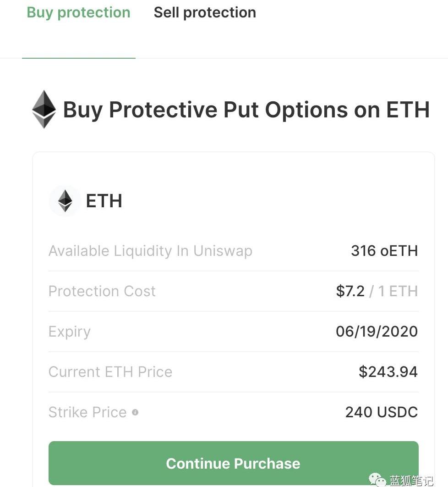Click the Available Liquidity In Uniswap label
Image resolution: width=448 pixels, height=487 pixels.
tap(150, 251)
